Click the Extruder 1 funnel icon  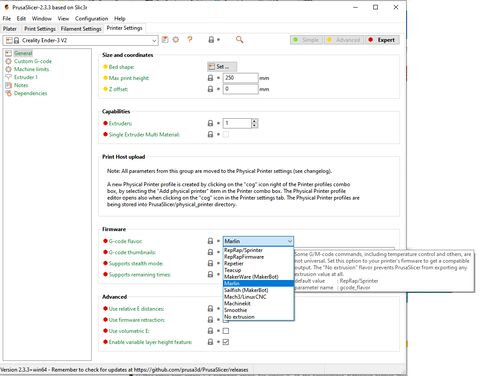(x=8, y=77)
